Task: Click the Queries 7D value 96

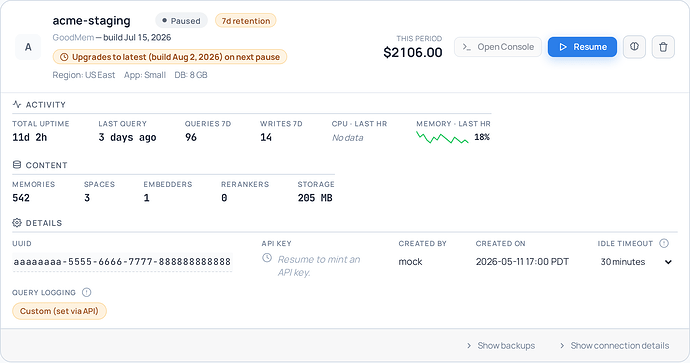Action: (x=191, y=137)
